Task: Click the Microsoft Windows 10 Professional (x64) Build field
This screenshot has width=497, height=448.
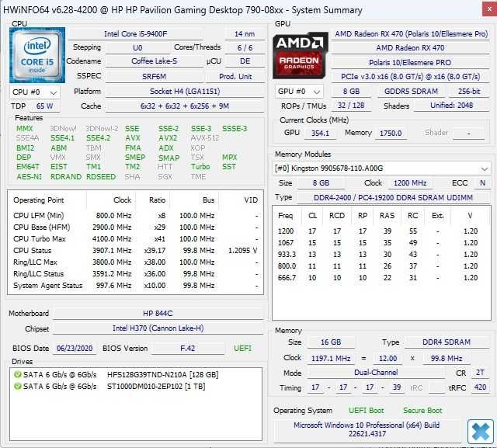Action: tap(367, 429)
